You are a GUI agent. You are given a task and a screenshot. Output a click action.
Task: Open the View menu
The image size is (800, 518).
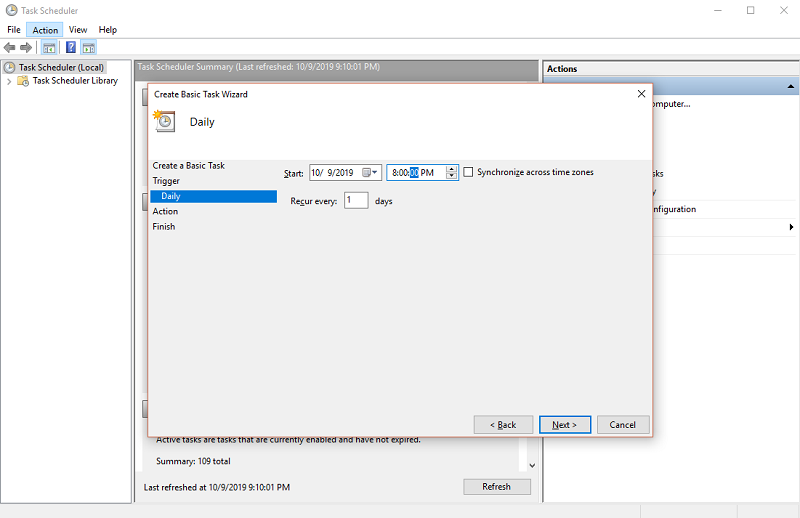tap(78, 30)
